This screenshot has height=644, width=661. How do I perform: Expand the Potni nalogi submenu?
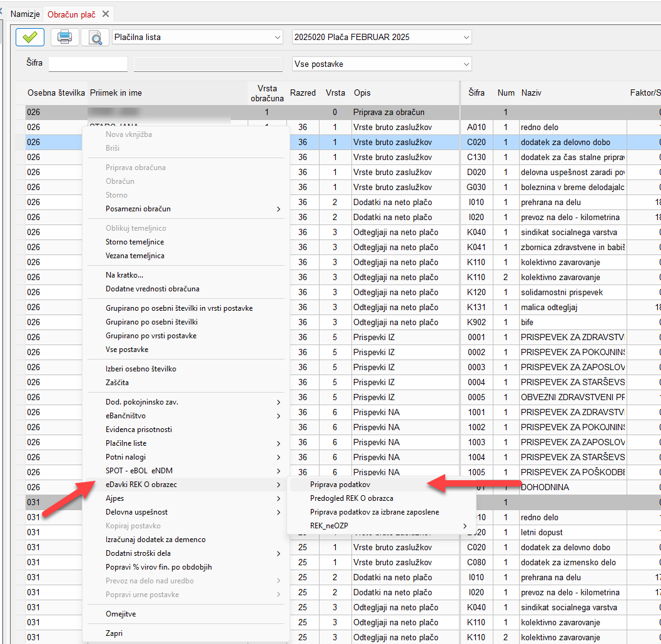(186, 457)
